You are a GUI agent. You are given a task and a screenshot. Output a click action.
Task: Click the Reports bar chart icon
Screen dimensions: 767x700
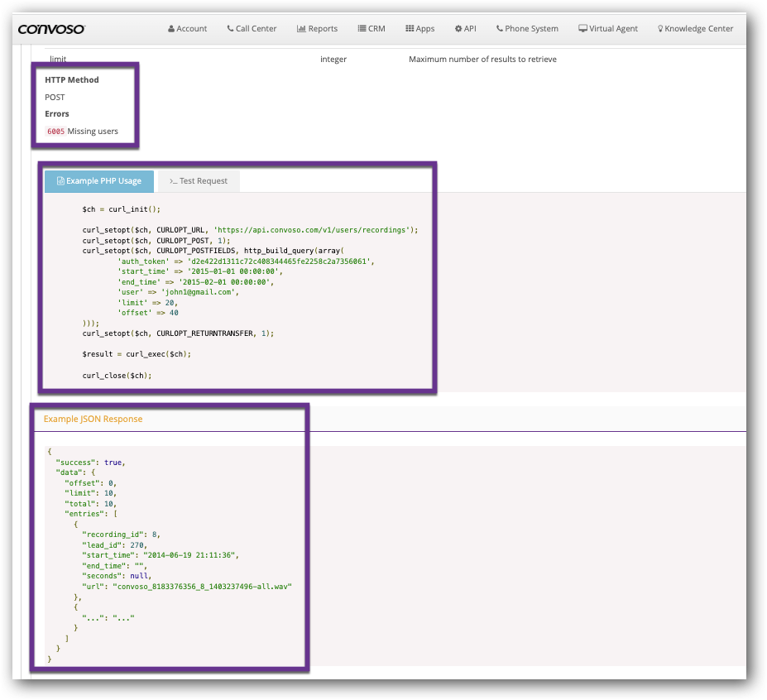click(x=301, y=28)
